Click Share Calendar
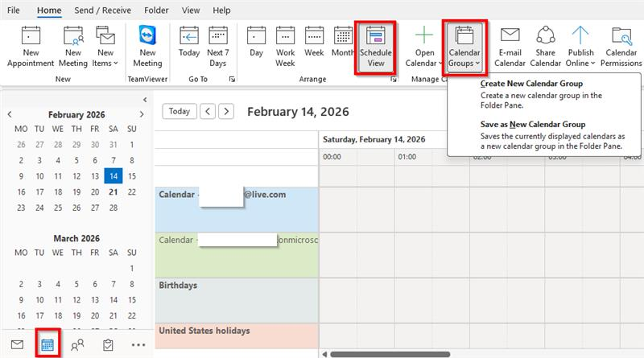644x358 pixels. click(546, 46)
